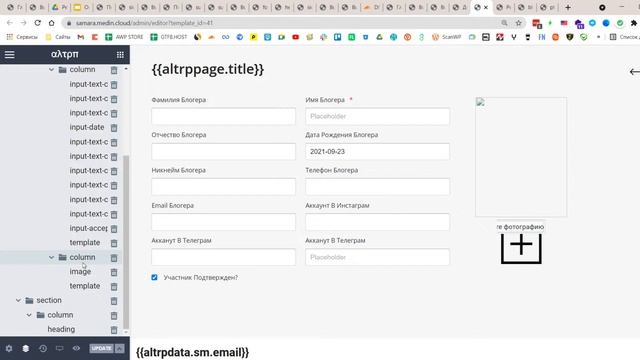
Task: Go to the browser home page
Action: tap(51, 23)
